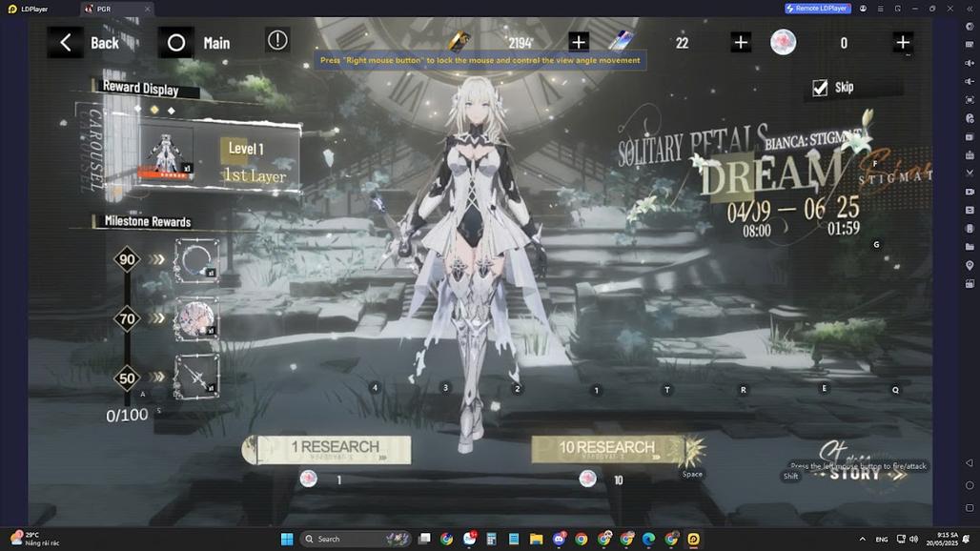This screenshot has width=980, height=551.
Task: Add research tokens with plus beside 0
Action: (903, 42)
